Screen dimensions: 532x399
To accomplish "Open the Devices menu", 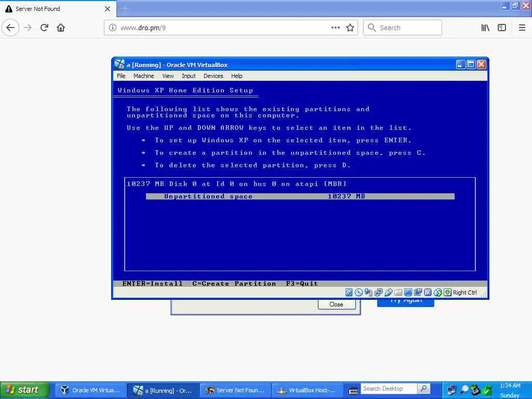I will [x=214, y=76].
